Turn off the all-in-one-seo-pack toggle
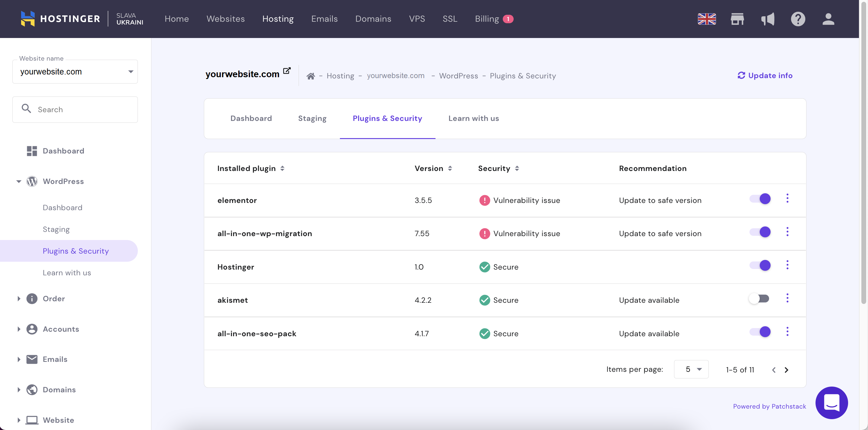868x430 pixels. 760,332
